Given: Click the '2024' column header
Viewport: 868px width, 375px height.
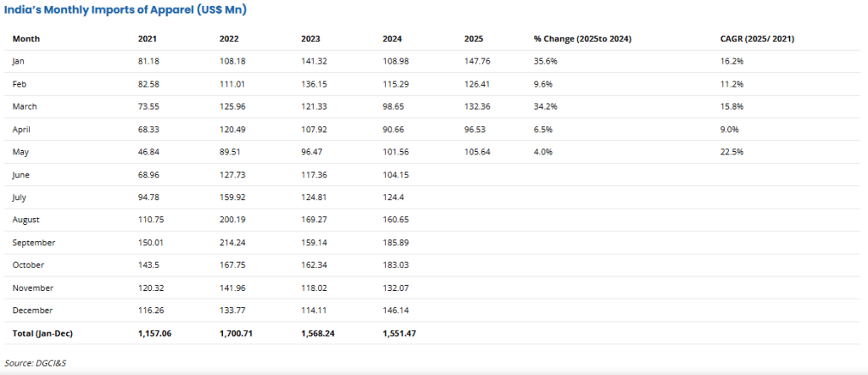Looking at the screenshot, I should [x=392, y=39].
